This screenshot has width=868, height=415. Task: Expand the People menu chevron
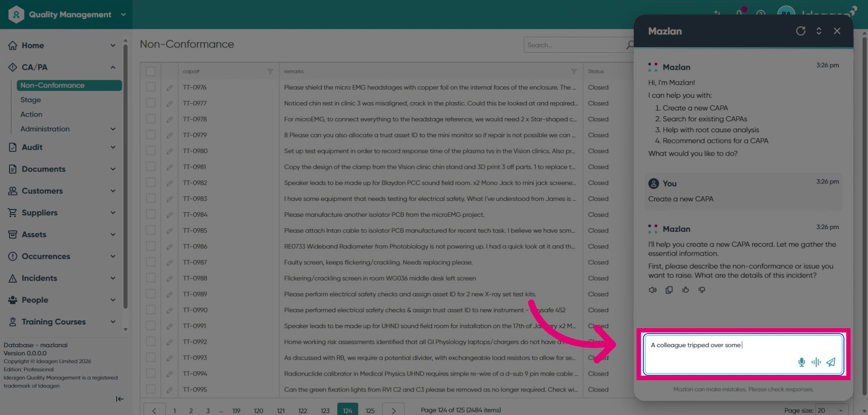tap(113, 300)
